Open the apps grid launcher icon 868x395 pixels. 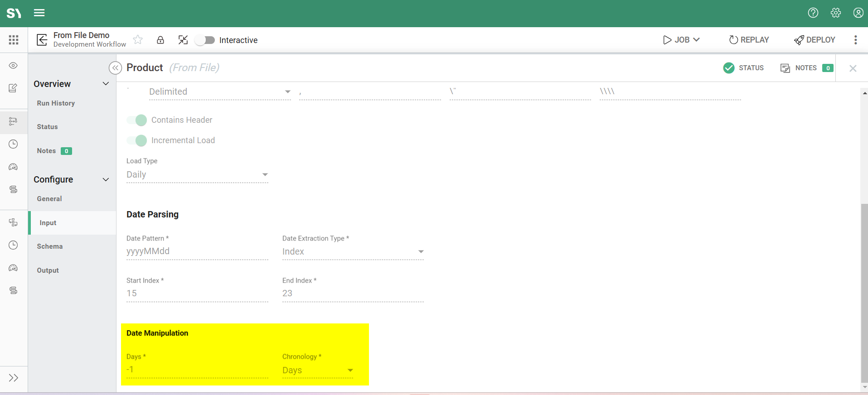pyautogui.click(x=14, y=40)
